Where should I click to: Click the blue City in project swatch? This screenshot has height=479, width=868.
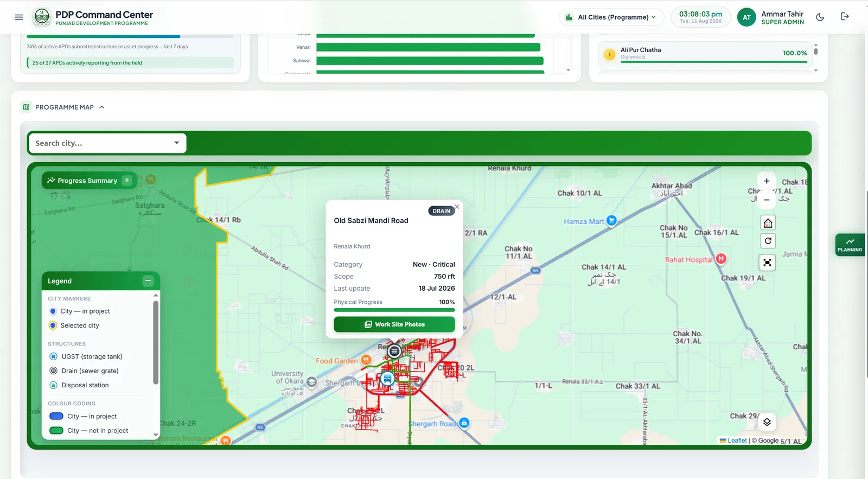click(x=56, y=416)
